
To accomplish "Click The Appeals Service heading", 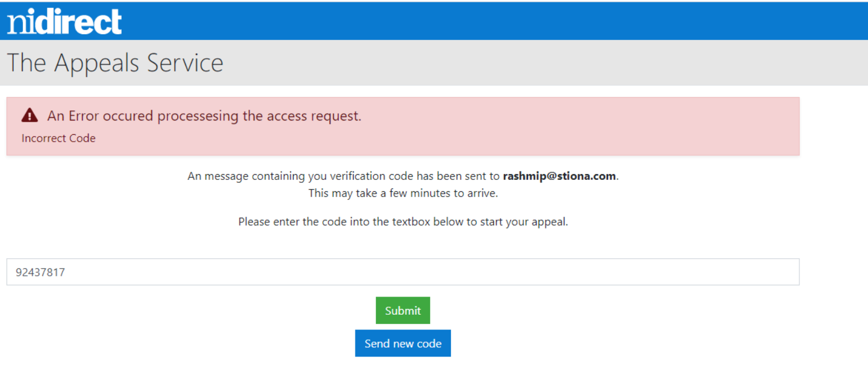I will pyautogui.click(x=115, y=62).
